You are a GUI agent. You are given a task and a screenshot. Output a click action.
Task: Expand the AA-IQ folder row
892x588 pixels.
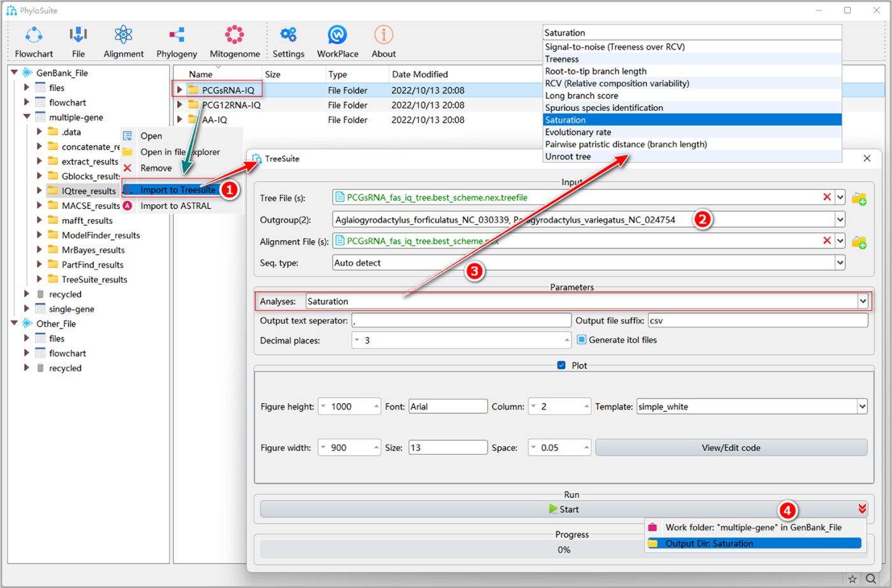tap(180, 119)
